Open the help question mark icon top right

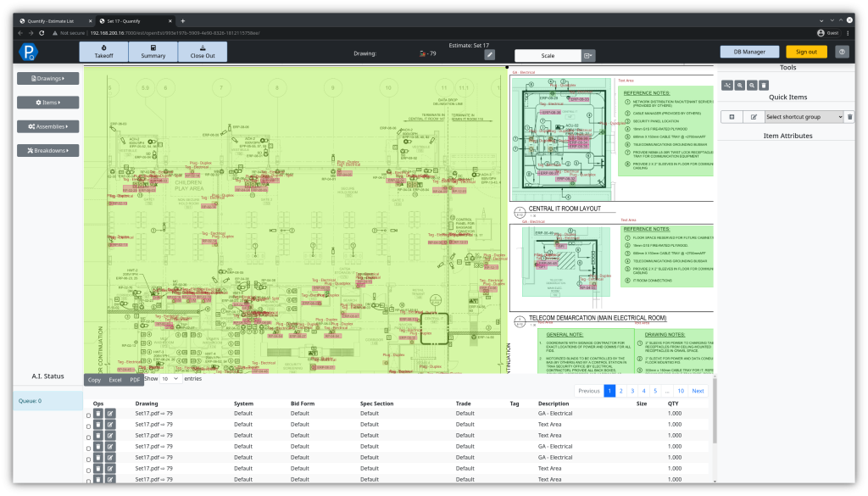(842, 51)
